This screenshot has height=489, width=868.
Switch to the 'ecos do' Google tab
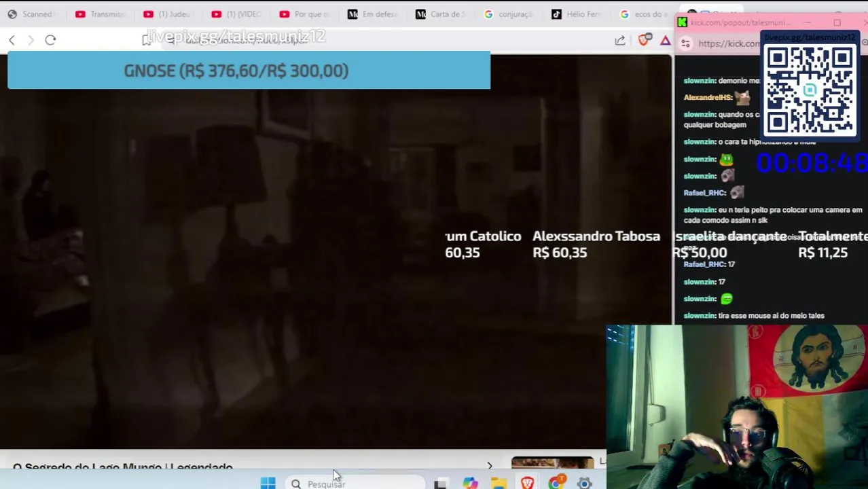tap(645, 14)
